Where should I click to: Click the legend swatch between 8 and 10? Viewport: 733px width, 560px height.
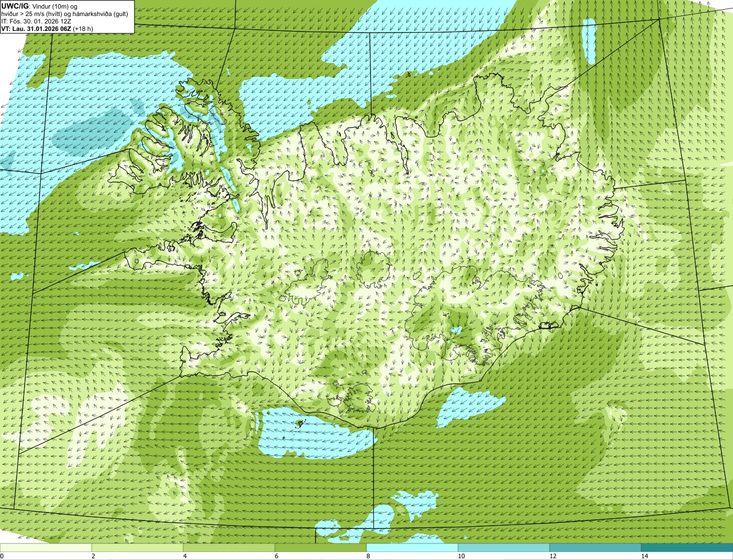pos(412,547)
